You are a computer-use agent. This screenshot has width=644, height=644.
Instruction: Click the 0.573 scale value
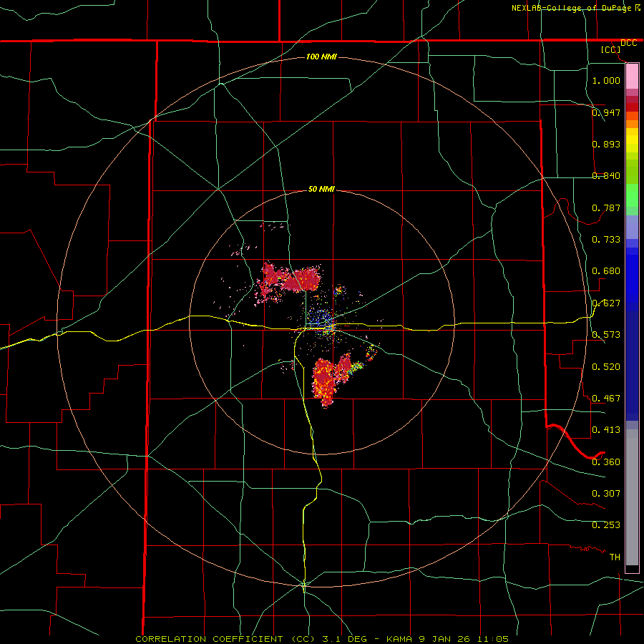pyautogui.click(x=606, y=335)
